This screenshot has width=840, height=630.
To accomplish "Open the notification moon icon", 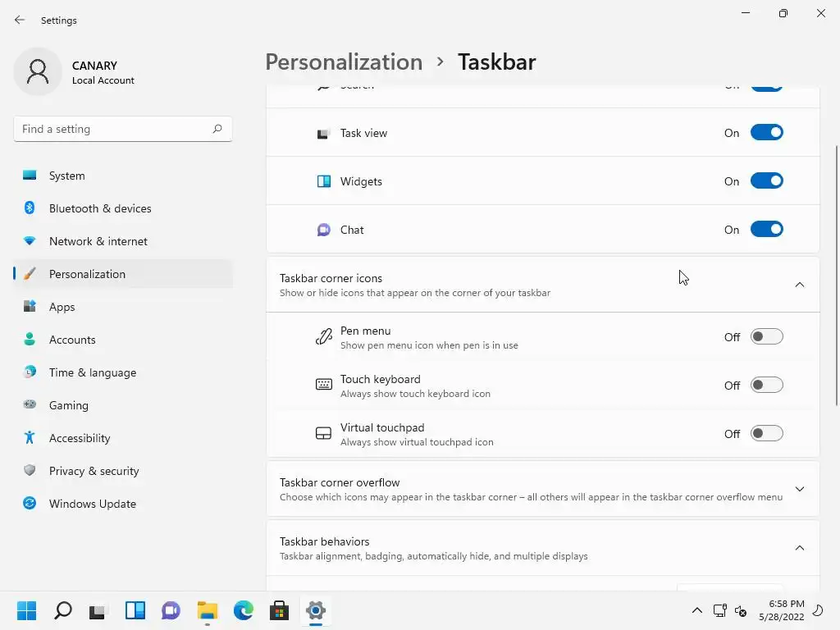I will [x=818, y=610].
